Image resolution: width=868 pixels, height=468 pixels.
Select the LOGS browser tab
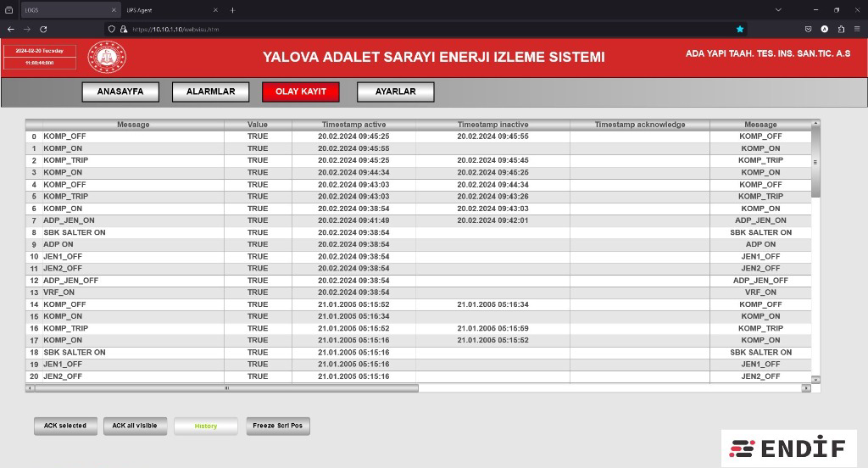[70, 10]
